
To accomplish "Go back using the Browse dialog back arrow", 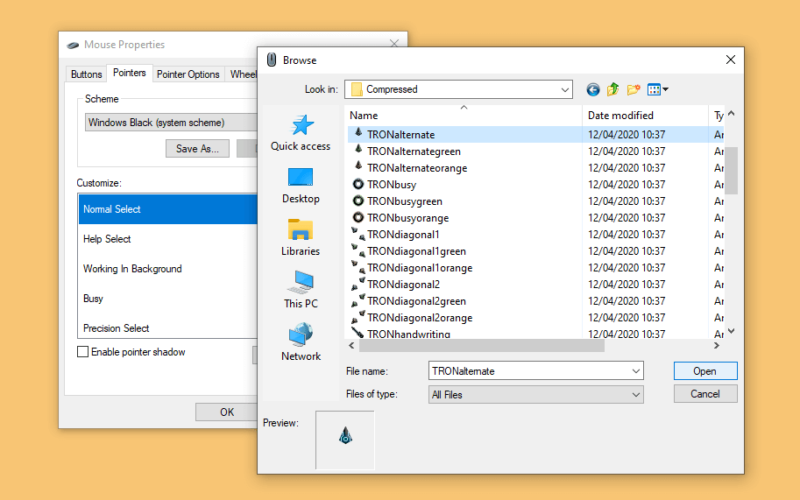I will 592,90.
